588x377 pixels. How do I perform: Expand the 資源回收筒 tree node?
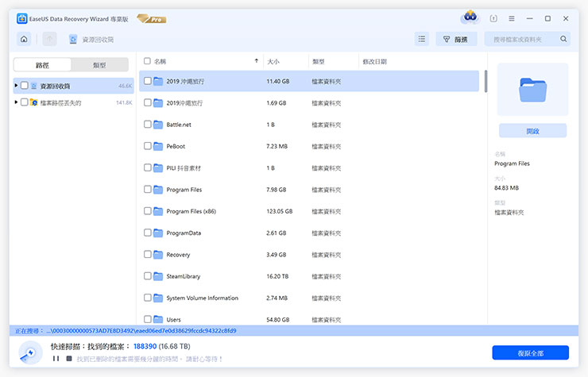pyautogui.click(x=16, y=86)
